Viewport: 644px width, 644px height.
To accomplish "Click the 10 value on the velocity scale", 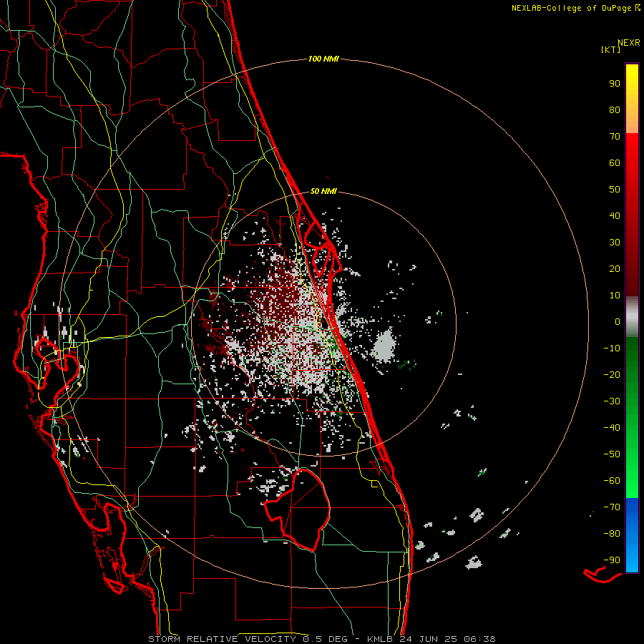I will click(615, 296).
